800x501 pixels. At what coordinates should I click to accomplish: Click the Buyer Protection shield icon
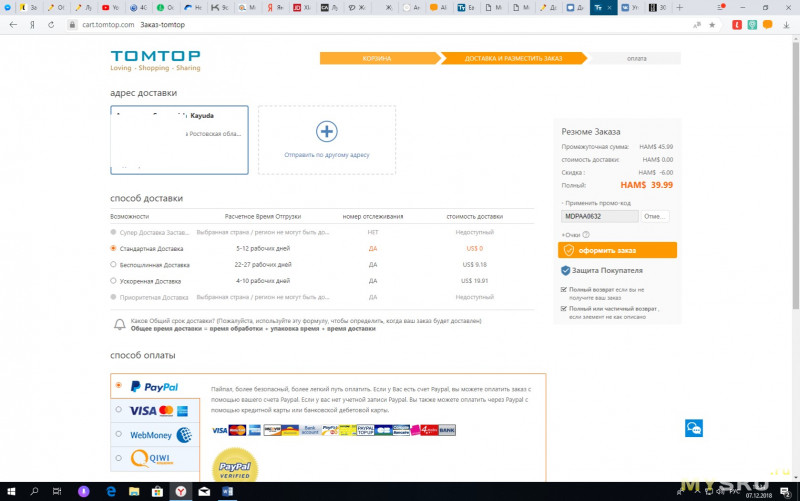click(x=565, y=270)
